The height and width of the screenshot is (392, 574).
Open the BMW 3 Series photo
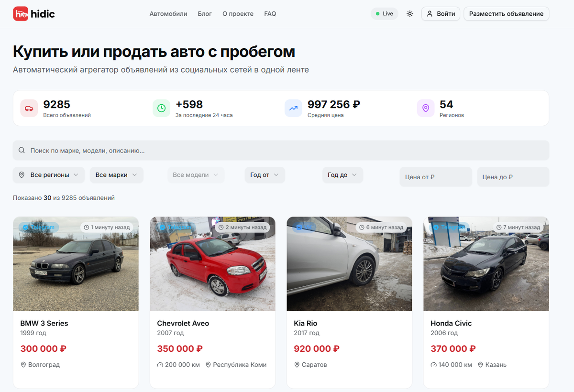coord(76,264)
